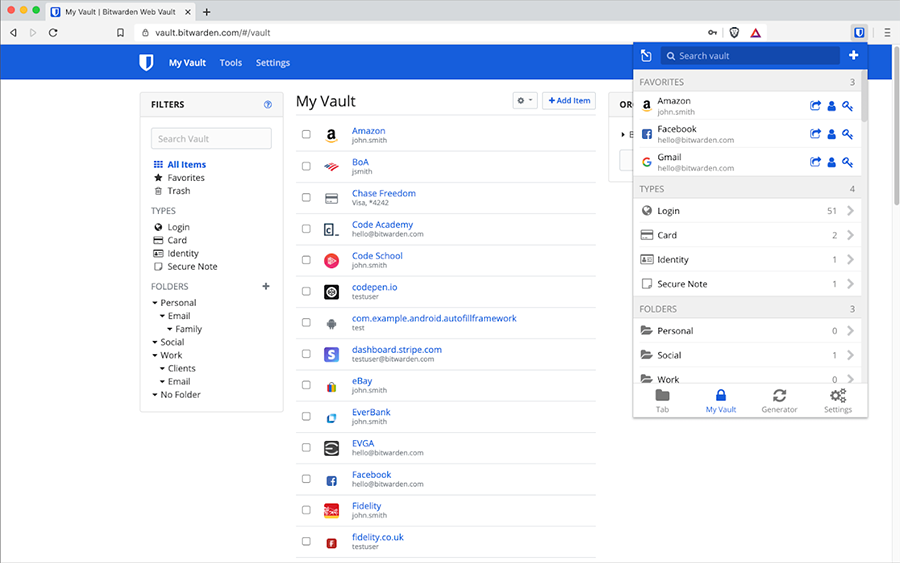
Task: Click the browser address bar URL
Action: pos(212,33)
